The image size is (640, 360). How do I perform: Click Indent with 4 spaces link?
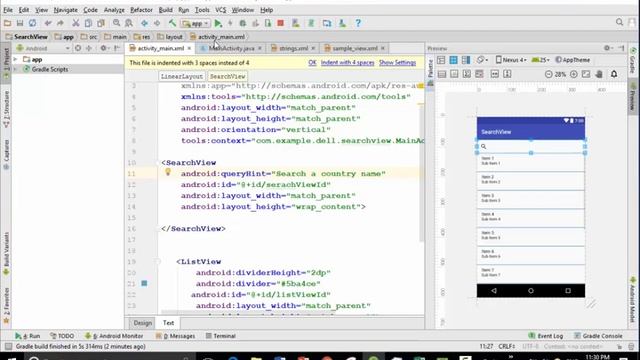point(347,62)
